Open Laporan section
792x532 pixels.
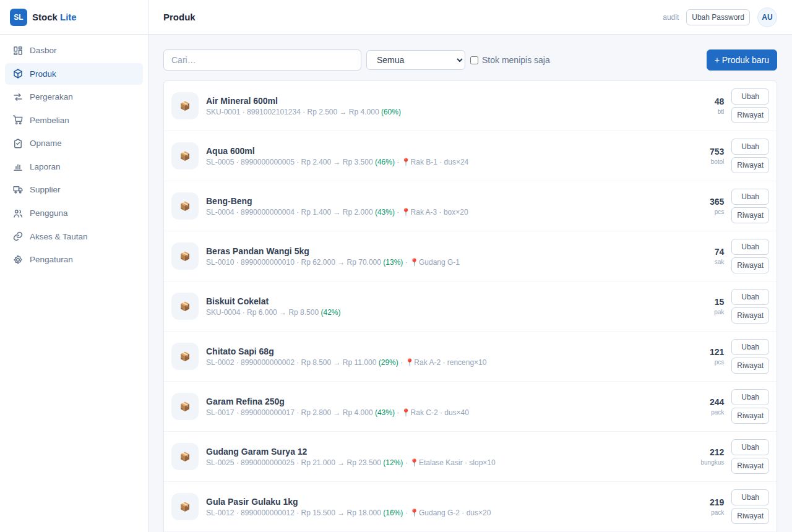pyautogui.click(x=74, y=167)
